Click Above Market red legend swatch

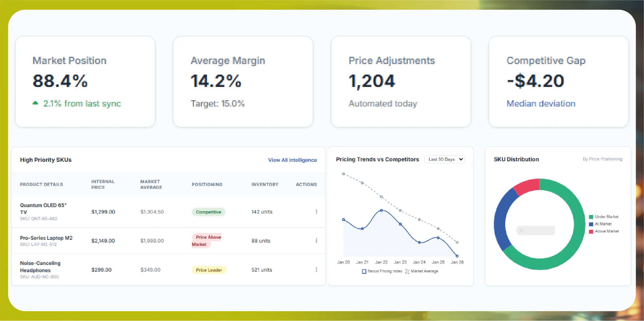click(x=591, y=231)
